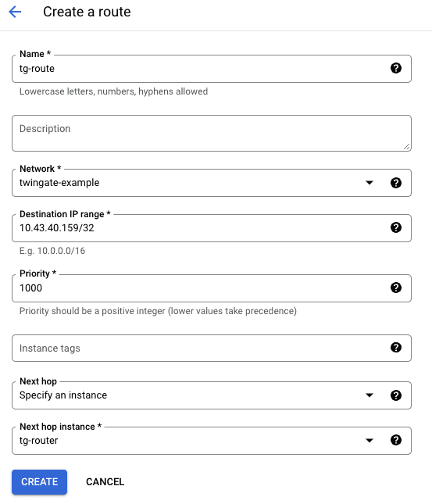The width and height of the screenshot is (432, 504).
Task: Click into the Instance tags field
Action: coord(212,348)
